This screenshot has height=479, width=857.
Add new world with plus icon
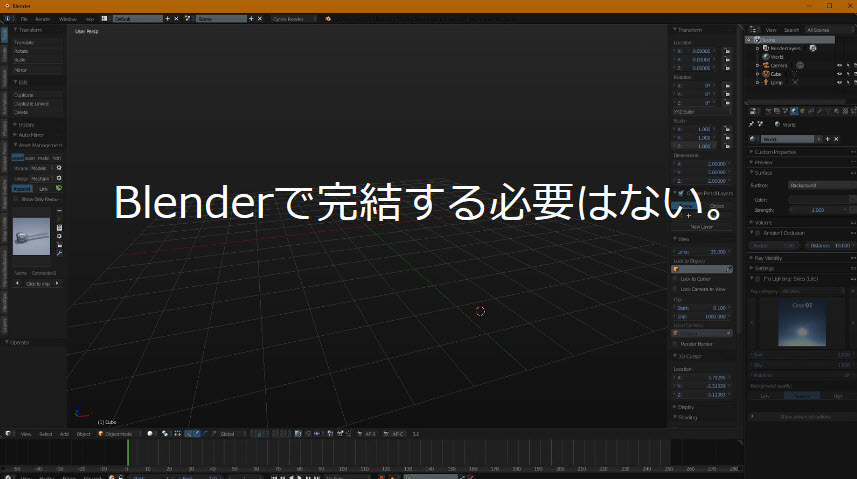[x=827, y=139]
